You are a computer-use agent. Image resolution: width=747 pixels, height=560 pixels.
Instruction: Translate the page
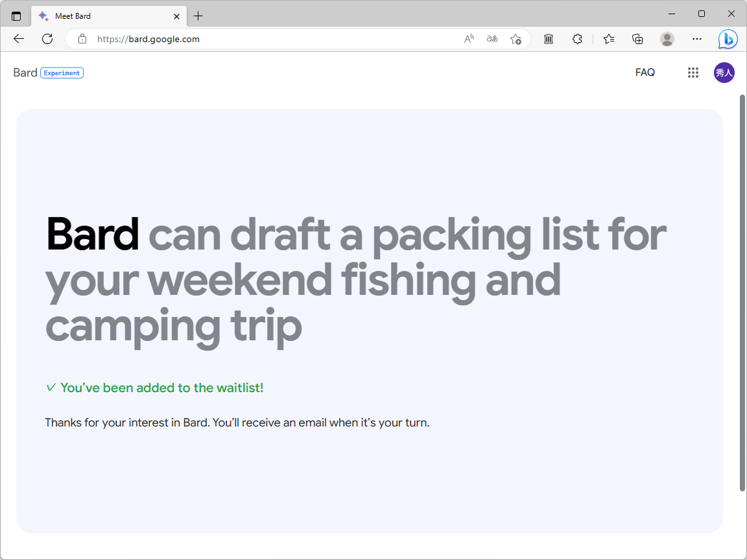click(492, 39)
